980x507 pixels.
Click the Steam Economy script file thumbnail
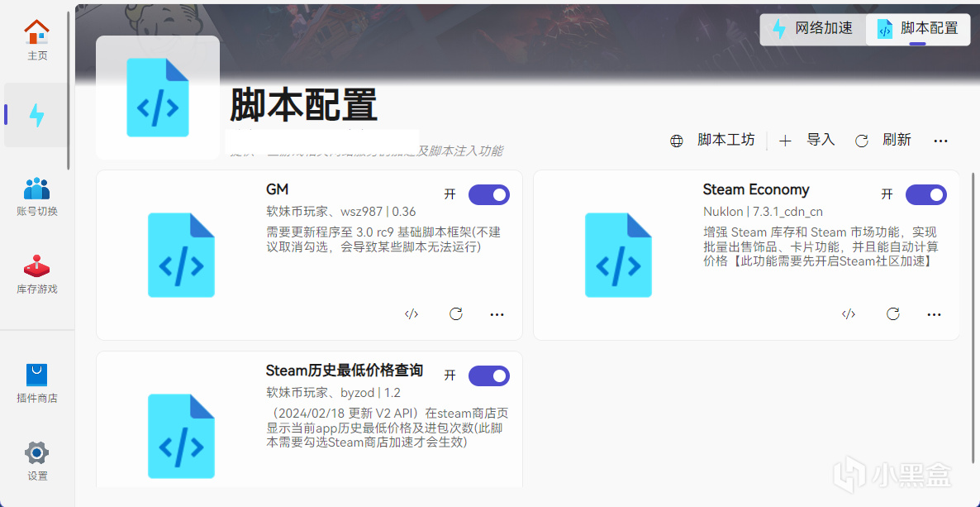618,255
